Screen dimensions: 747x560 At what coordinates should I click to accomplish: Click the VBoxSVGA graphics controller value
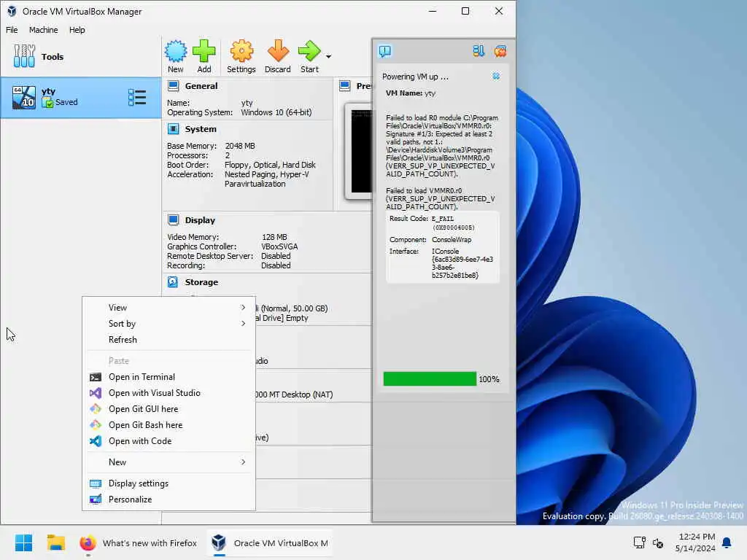(x=279, y=246)
